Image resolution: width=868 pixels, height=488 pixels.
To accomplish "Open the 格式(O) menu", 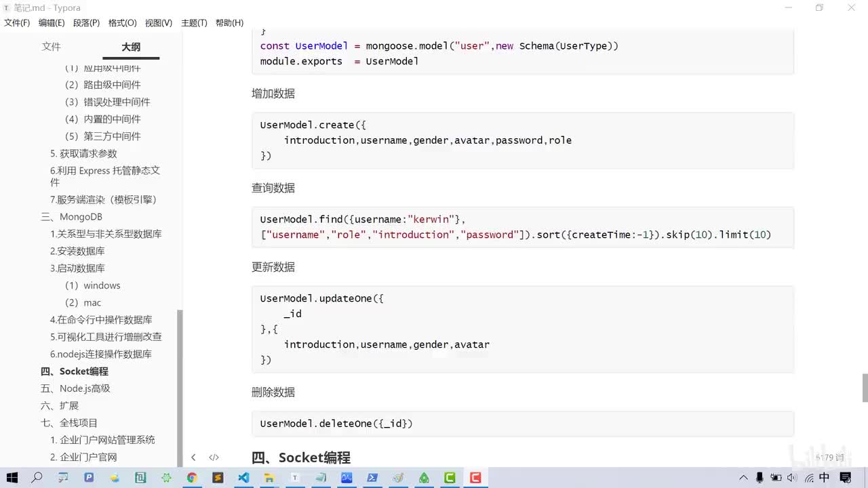I will pyautogui.click(x=122, y=23).
